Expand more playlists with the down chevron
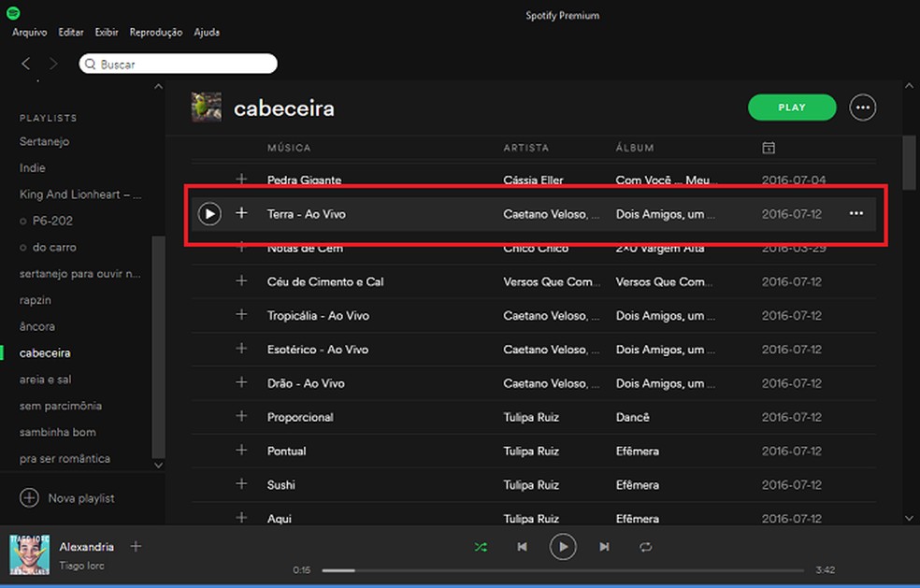Screen dimensions: 920x588 click(158, 464)
